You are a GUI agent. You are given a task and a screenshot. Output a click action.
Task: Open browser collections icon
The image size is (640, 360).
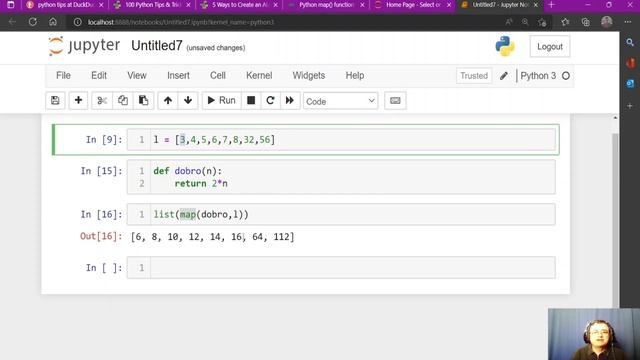(x=585, y=22)
